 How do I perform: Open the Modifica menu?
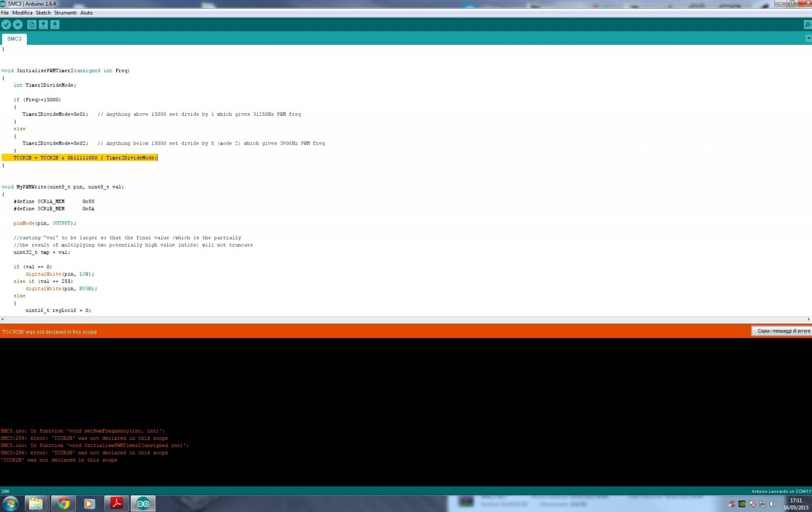[22, 13]
